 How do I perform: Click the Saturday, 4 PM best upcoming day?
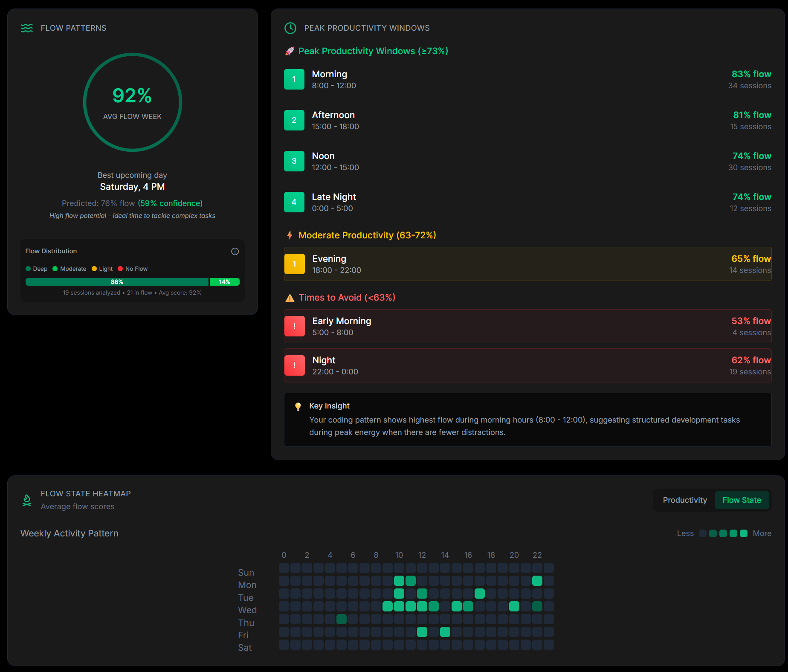click(x=132, y=186)
